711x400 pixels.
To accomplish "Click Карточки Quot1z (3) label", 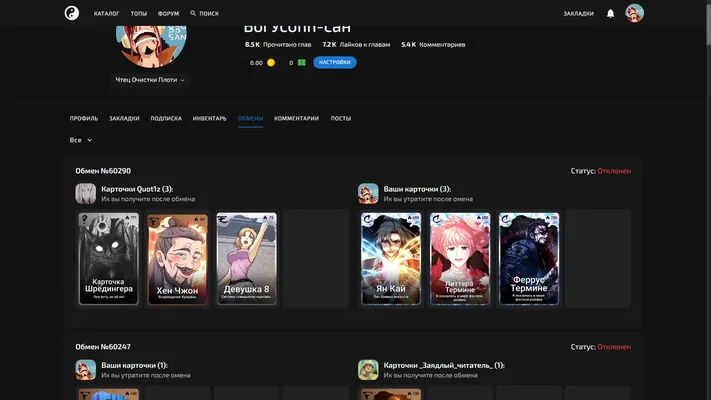I will tap(137, 189).
